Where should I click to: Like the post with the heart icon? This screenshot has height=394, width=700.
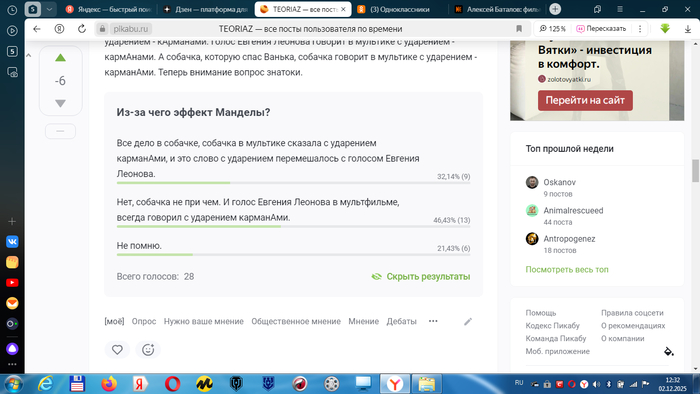click(117, 350)
